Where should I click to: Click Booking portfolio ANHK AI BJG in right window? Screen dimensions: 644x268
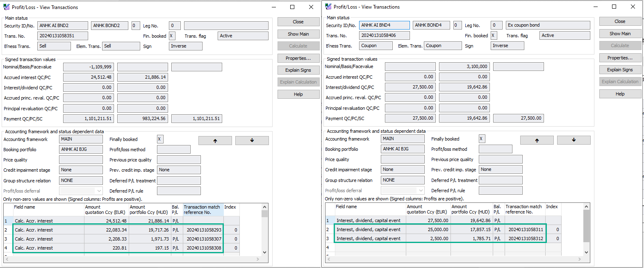click(x=403, y=149)
